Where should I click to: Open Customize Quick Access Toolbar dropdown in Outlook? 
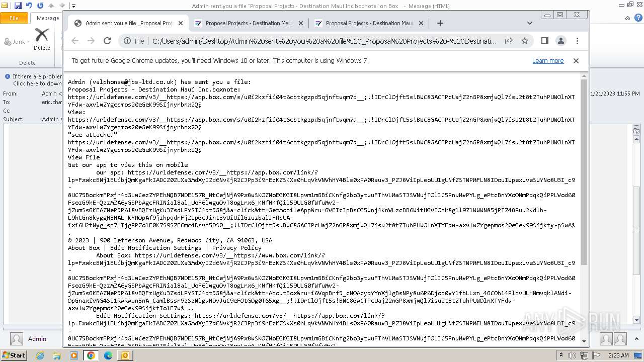(x=73, y=6)
